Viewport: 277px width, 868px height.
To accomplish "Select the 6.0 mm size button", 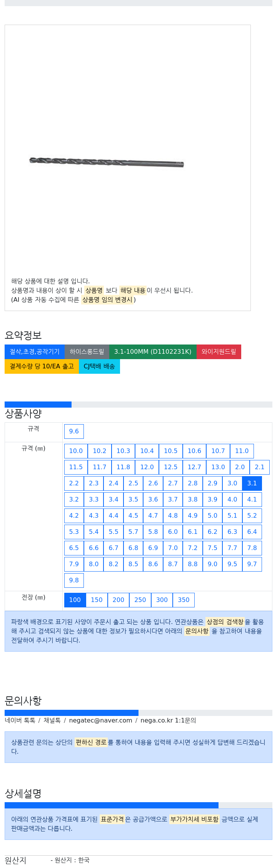I will pyautogui.click(x=173, y=532).
